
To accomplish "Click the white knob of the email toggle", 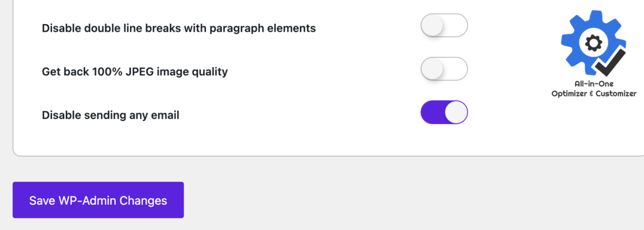I will point(456,112).
